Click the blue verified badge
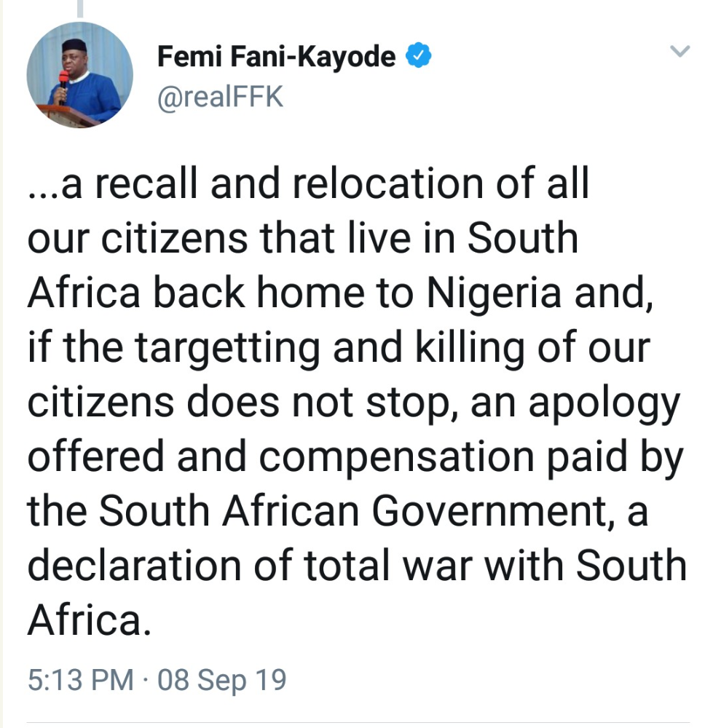Viewport: 713px width, 728px height. tap(418, 57)
